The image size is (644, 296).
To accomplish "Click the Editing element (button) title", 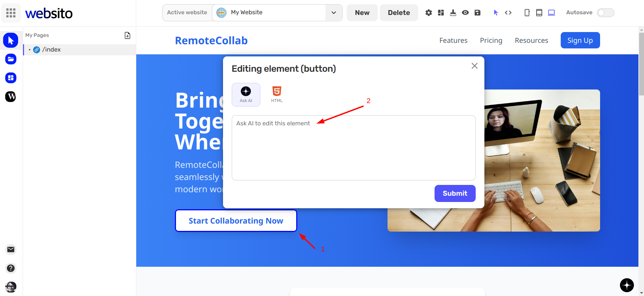I will (284, 69).
